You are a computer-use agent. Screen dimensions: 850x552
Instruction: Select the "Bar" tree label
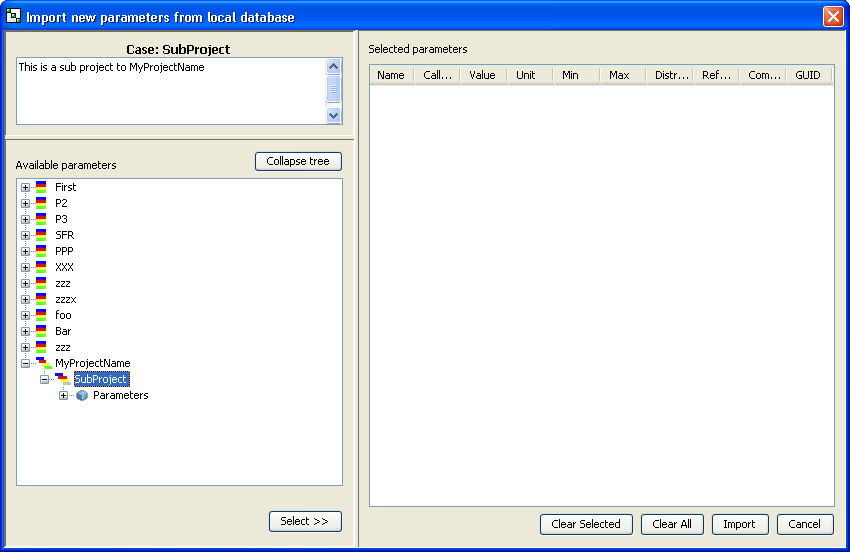click(63, 331)
